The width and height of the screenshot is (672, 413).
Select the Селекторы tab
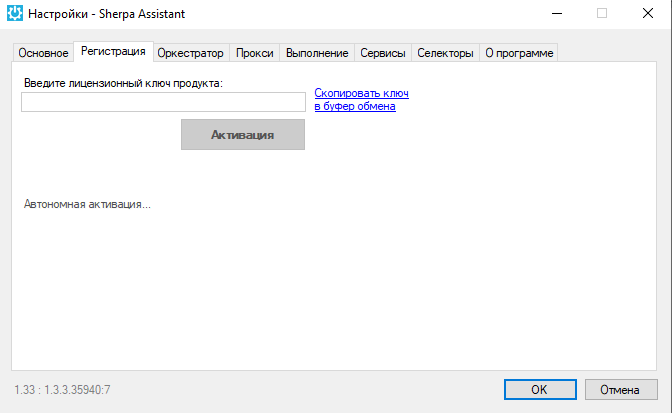coord(445,53)
